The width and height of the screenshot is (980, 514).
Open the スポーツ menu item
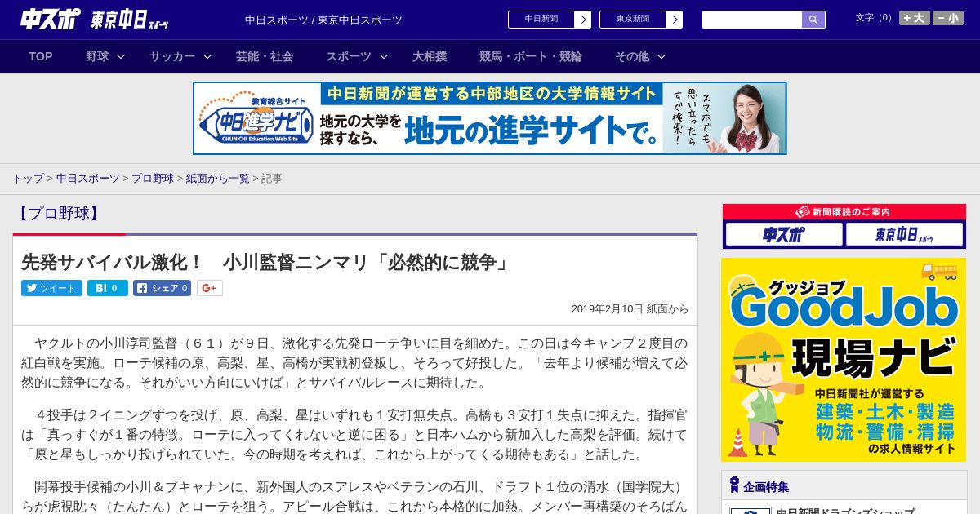pyautogui.click(x=349, y=56)
